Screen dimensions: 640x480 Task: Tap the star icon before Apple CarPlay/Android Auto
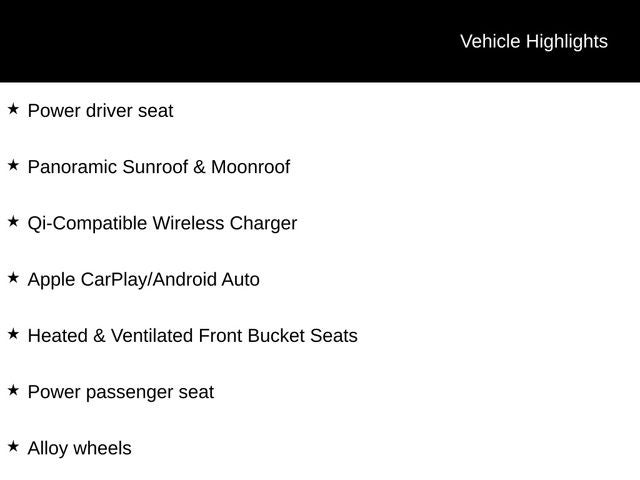click(x=13, y=278)
